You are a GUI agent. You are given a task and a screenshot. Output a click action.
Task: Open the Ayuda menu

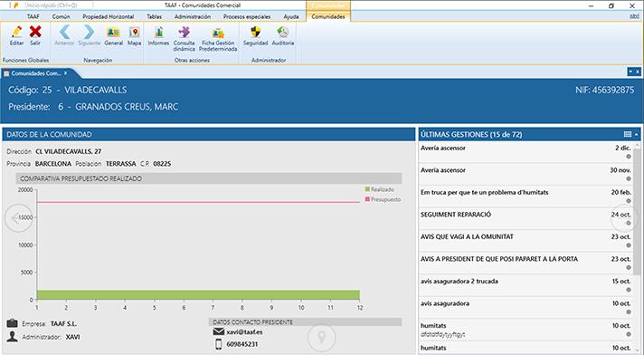(x=291, y=16)
